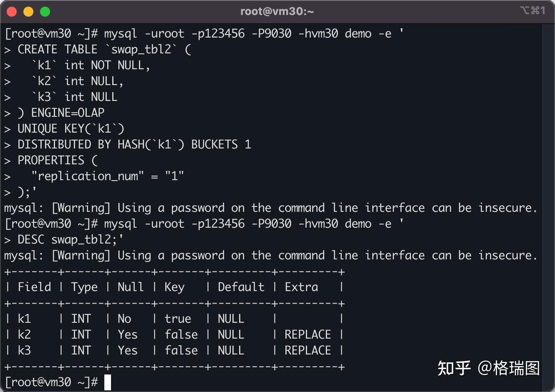Click the Null column header
This screenshot has width=555, height=392.
click(x=131, y=287)
